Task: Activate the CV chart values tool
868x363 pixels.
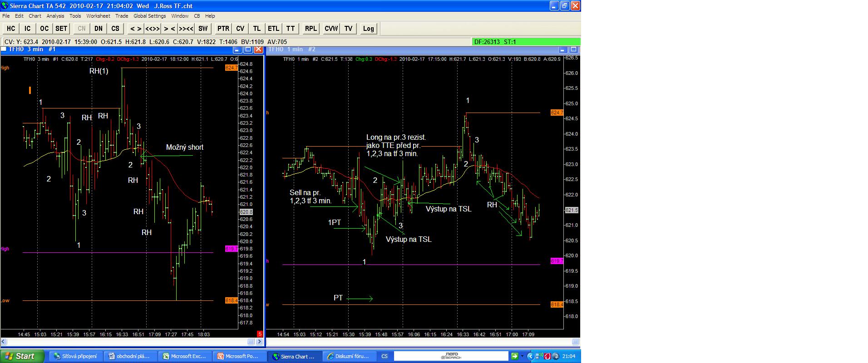Action: [x=240, y=29]
